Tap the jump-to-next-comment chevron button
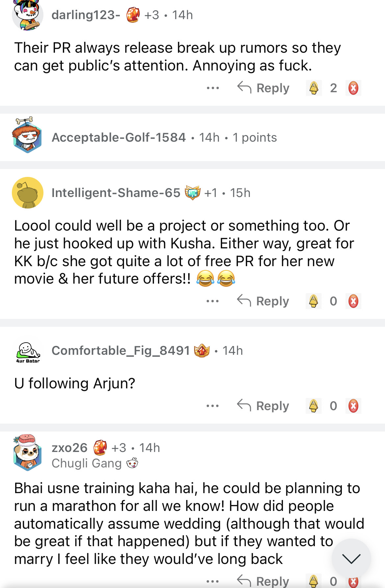The height and width of the screenshot is (588, 385). click(351, 558)
